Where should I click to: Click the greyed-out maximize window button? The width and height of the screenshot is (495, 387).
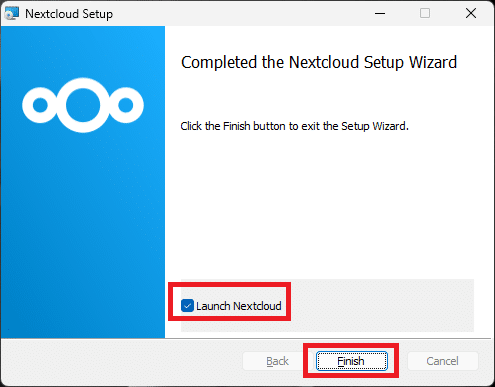click(425, 13)
